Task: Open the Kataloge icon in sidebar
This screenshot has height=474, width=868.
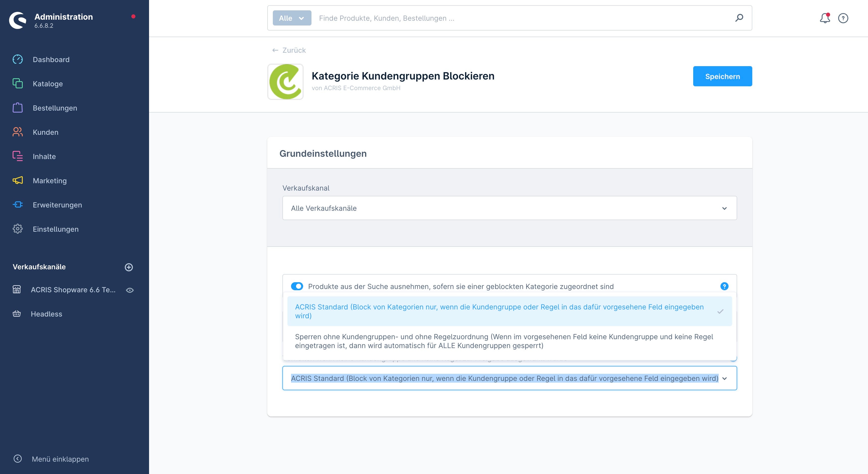Action: (17, 84)
